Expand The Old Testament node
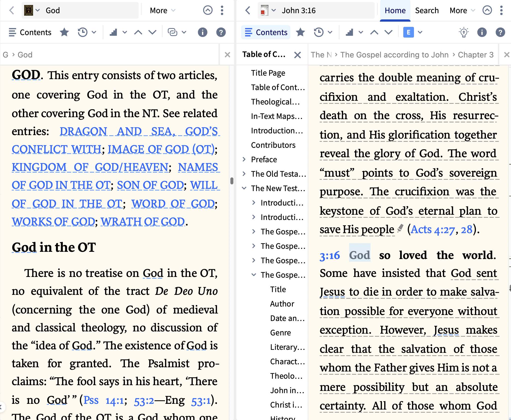 (244, 174)
